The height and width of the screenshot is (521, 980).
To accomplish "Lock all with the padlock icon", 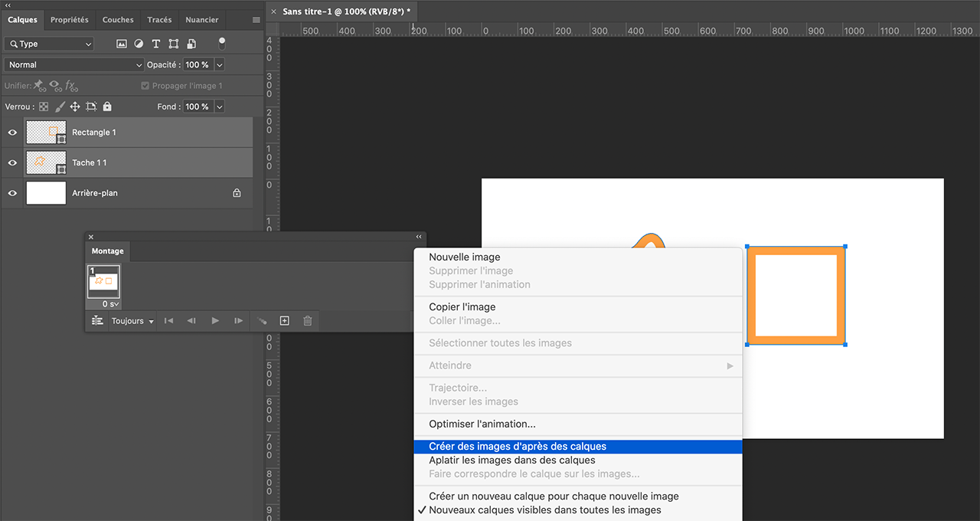I will point(107,106).
